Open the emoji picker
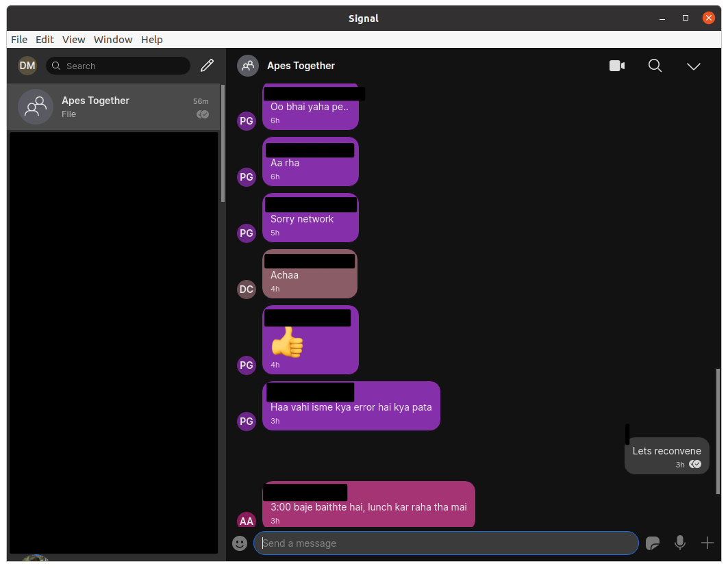 [240, 543]
